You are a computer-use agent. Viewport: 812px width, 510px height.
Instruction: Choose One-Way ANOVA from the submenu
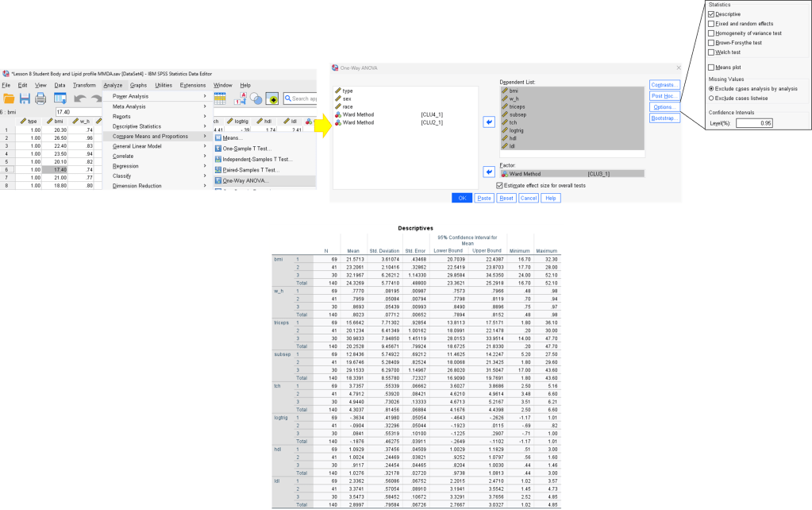245,180
